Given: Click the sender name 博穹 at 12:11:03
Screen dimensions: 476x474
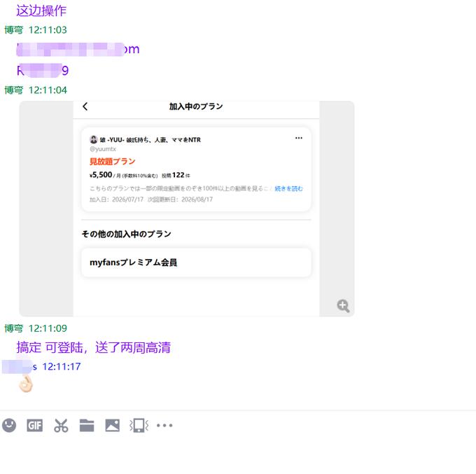Looking at the screenshot, I should pyautogui.click(x=14, y=30).
